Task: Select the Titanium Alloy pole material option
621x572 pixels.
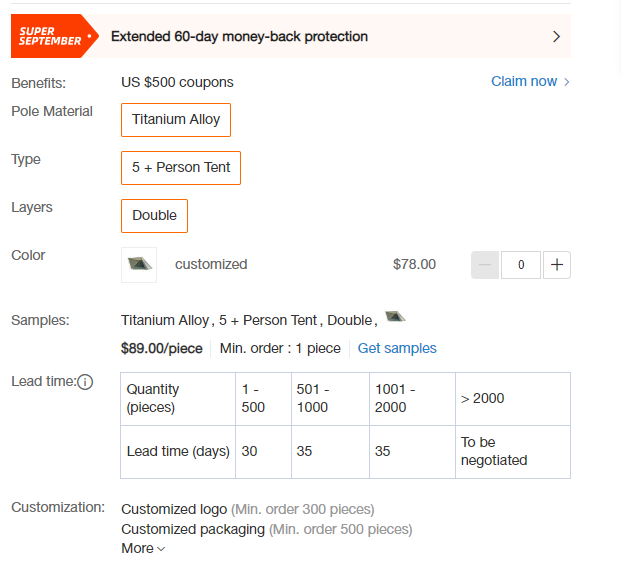Action: pyautogui.click(x=176, y=120)
